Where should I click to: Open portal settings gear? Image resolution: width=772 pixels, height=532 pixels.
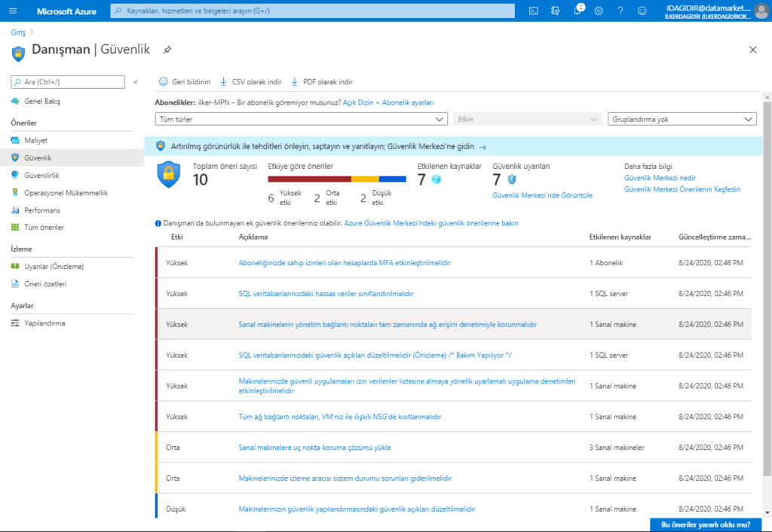tap(598, 11)
